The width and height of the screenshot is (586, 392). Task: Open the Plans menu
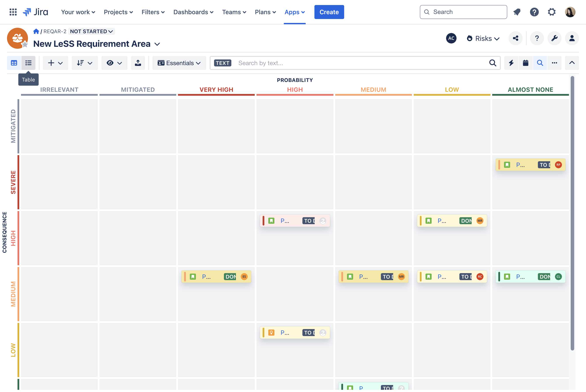pos(265,12)
